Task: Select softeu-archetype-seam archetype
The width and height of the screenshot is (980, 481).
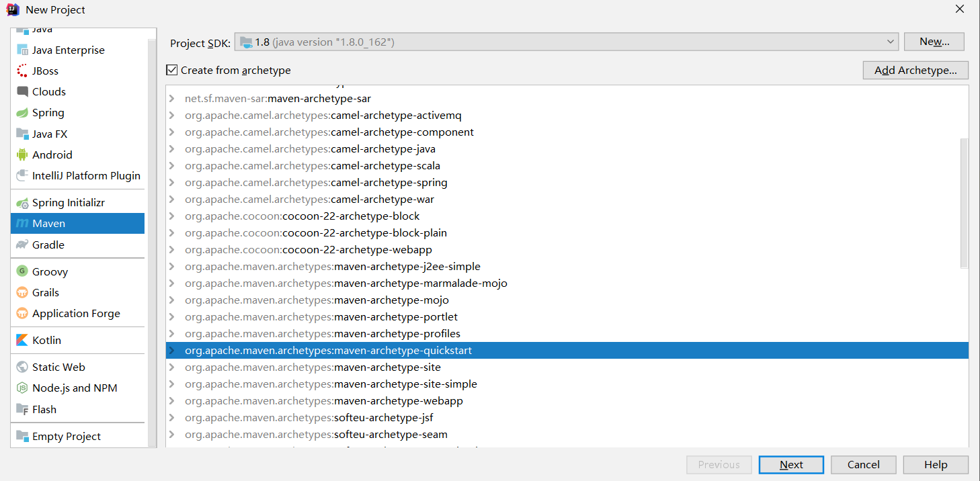Action: pyautogui.click(x=567, y=435)
